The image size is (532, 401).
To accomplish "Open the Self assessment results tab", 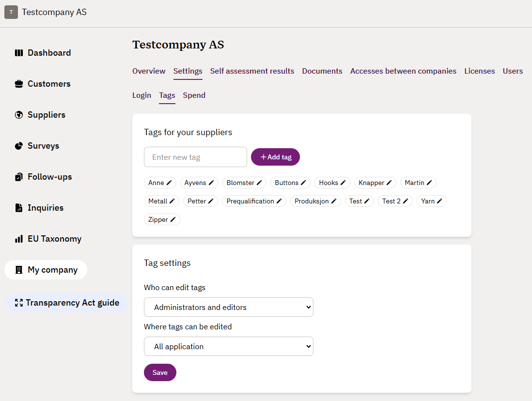I will (x=252, y=71).
